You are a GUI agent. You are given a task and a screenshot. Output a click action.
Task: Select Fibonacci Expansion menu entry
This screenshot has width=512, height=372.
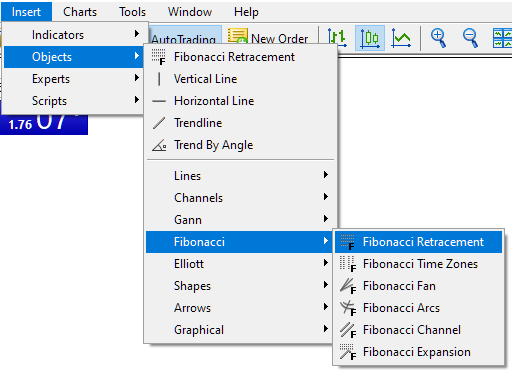click(418, 352)
